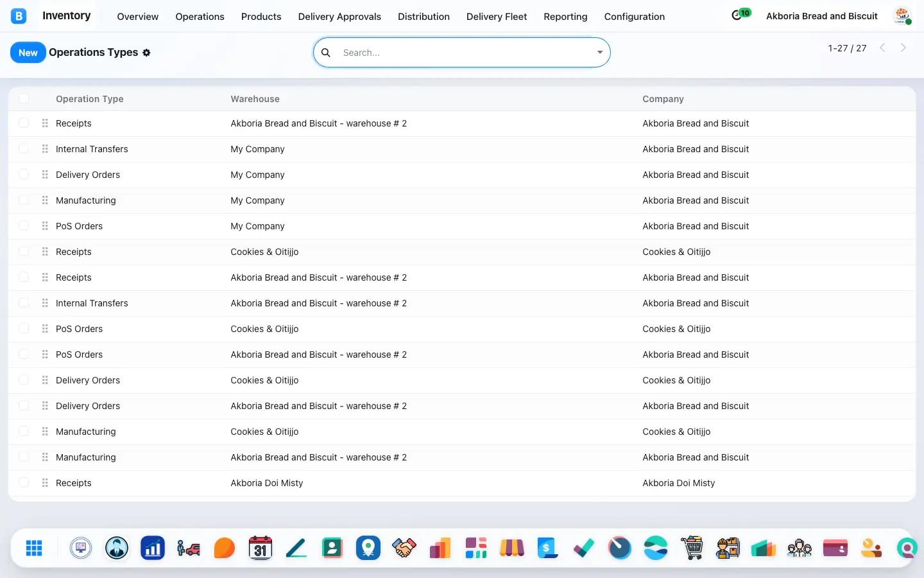Open the blue map pin app icon
Screen dimensions: 924x578
(x=368, y=548)
